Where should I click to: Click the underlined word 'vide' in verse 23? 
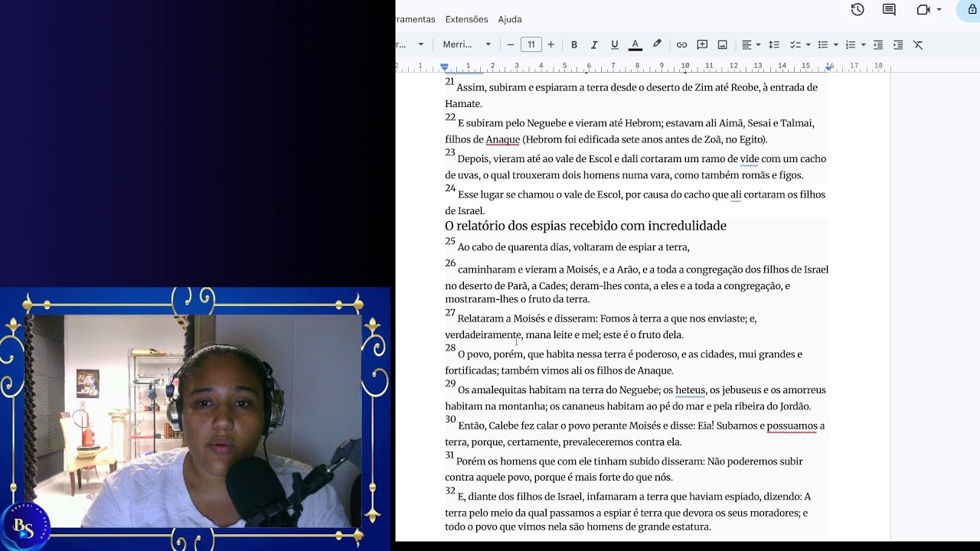[x=749, y=159]
